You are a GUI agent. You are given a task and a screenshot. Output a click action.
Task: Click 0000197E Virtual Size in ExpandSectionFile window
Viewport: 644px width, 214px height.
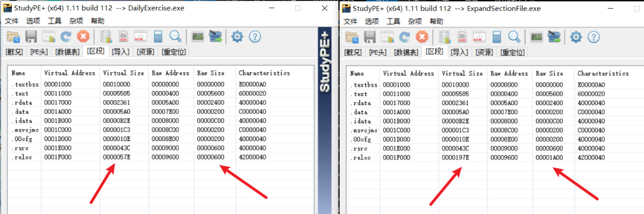click(x=456, y=158)
